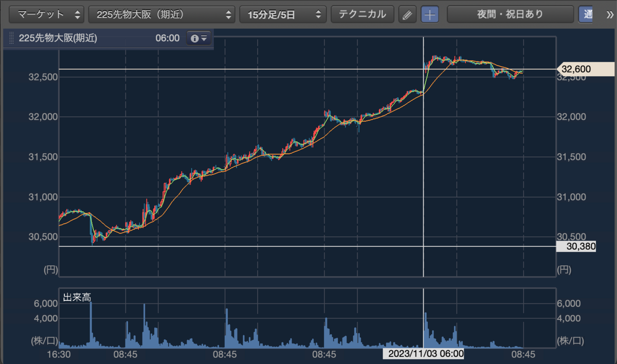Click the partially visible 通 button

coord(586,14)
